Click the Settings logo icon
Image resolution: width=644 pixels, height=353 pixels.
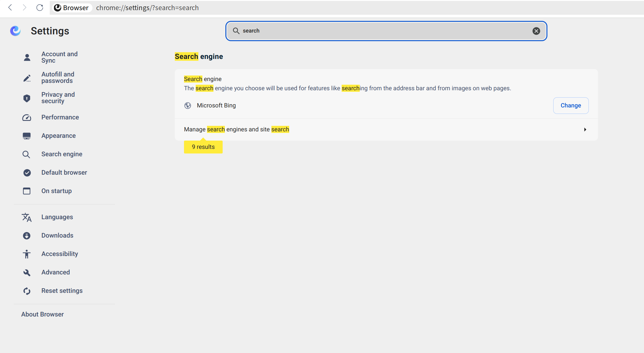point(15,31)
